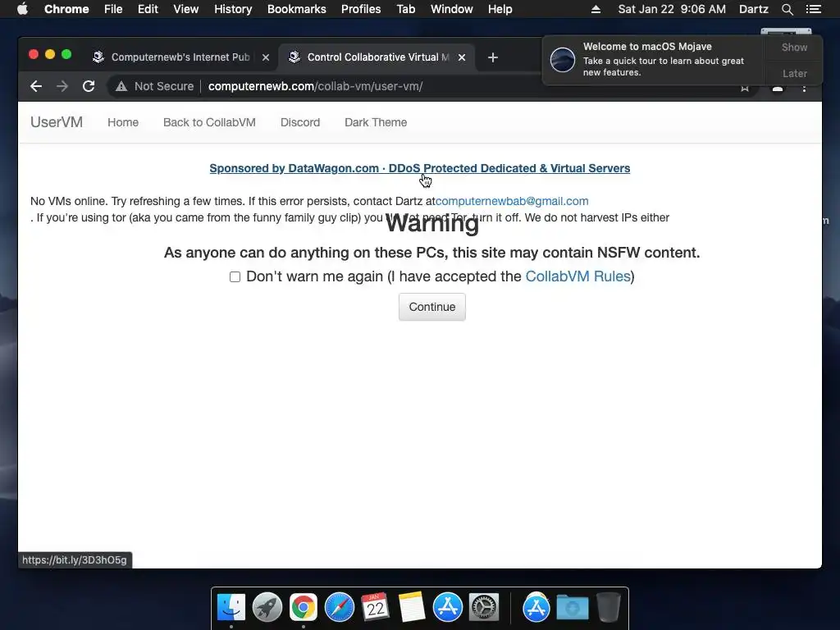
Task: Click the UserVM brand title
Action: tap(57, 122)
